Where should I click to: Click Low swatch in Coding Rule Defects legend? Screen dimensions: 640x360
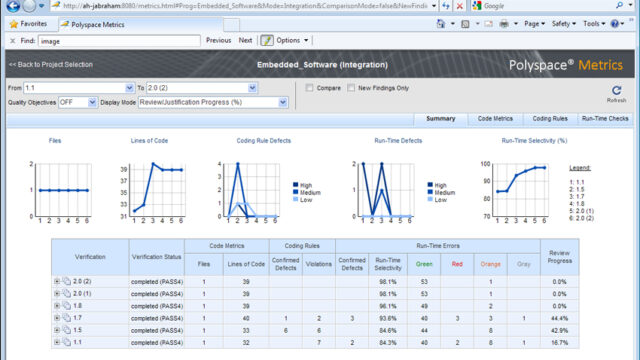[x=296, y=200]
